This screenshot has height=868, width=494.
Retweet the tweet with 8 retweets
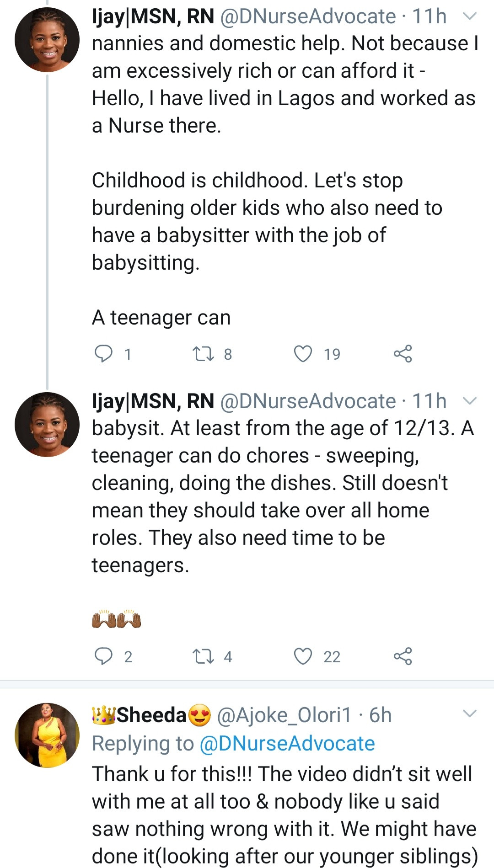coord(203,354)
